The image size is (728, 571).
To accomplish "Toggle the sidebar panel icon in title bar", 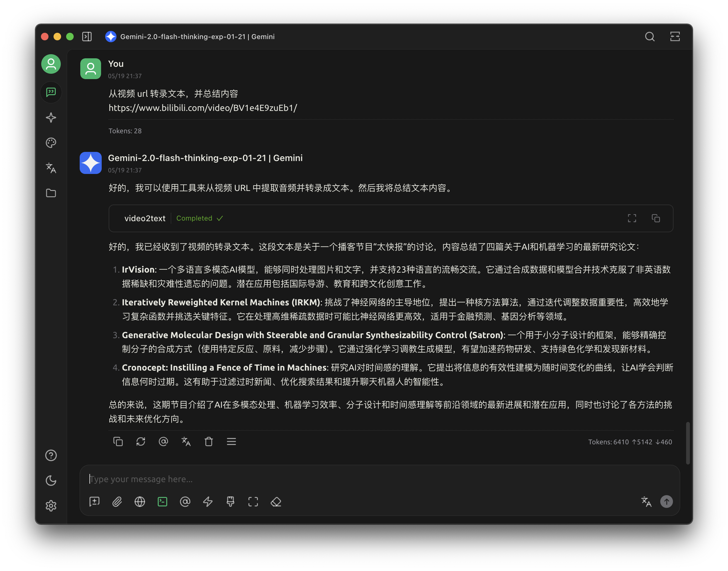I will (x=87, y=37).
